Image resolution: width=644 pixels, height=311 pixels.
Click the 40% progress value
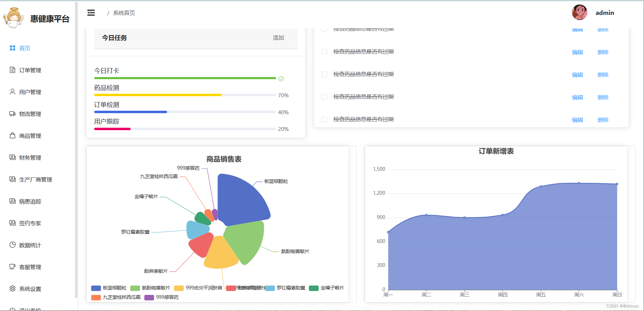click(x=283, y=112)
